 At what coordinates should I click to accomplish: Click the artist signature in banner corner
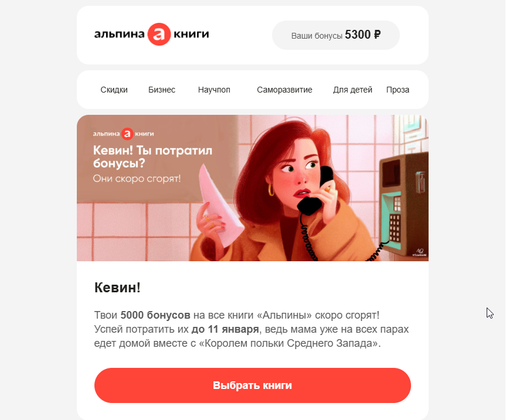pos(419,252)
